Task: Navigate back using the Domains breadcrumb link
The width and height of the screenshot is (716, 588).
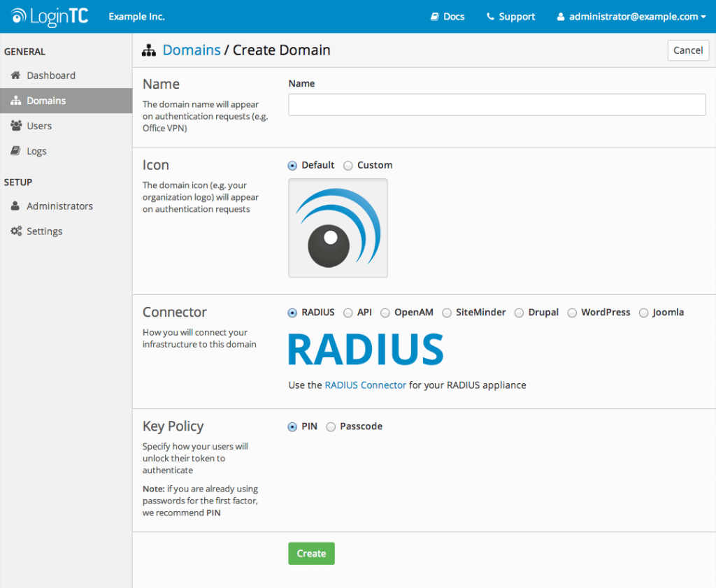Action: [x=191, y=50]
